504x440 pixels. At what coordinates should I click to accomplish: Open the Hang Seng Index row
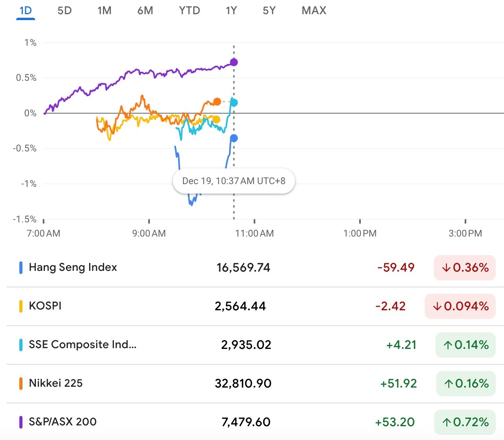point(255,268)
